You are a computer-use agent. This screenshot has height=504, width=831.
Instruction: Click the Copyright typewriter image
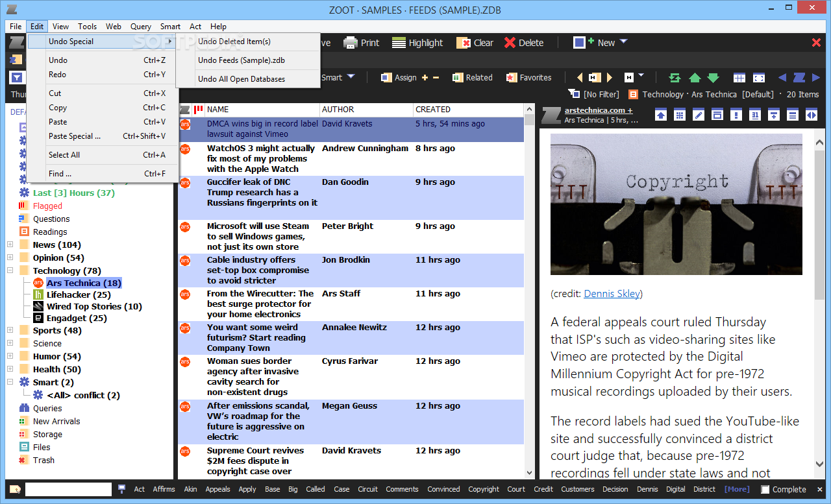(x=676, y=204)
